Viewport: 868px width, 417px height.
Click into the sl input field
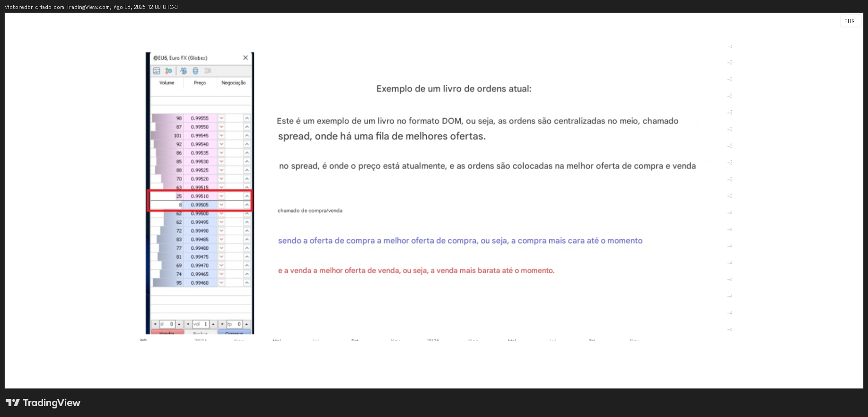(167, 324)
